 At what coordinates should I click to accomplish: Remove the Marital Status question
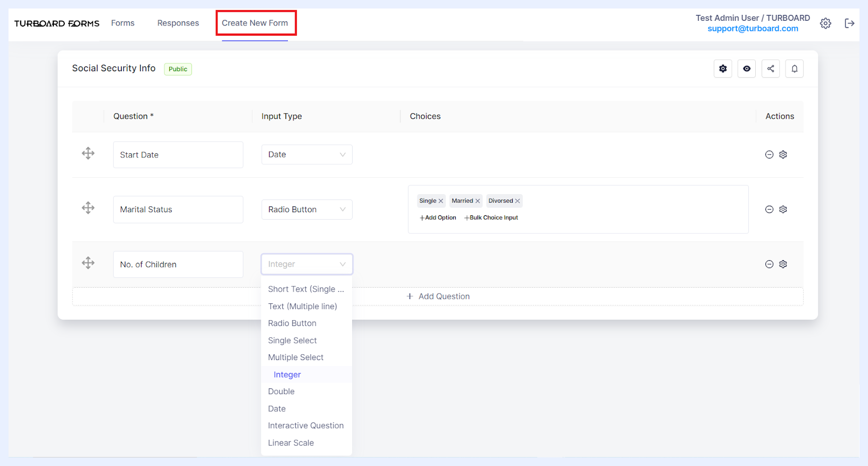pos(769,210)
